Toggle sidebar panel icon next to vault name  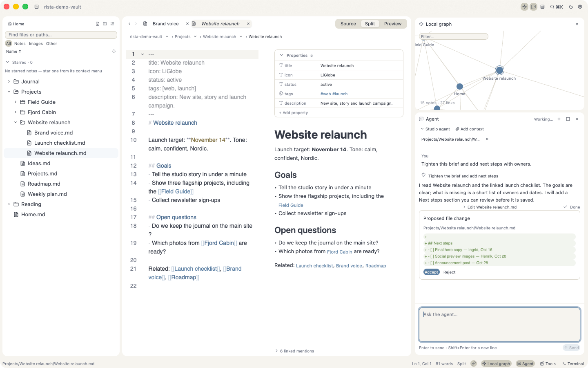click(x=37, y=7)
